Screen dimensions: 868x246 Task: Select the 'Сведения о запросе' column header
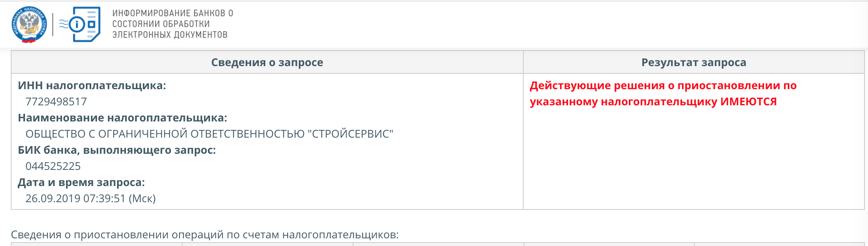pyautogui.click(x=267, y=62)
